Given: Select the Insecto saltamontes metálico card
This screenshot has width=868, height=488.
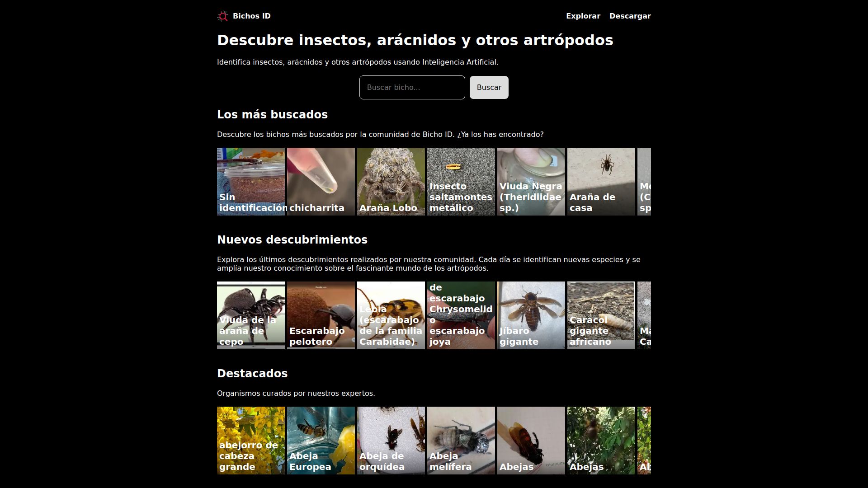Looking at the screenshot, I should (x=461, y=182).
